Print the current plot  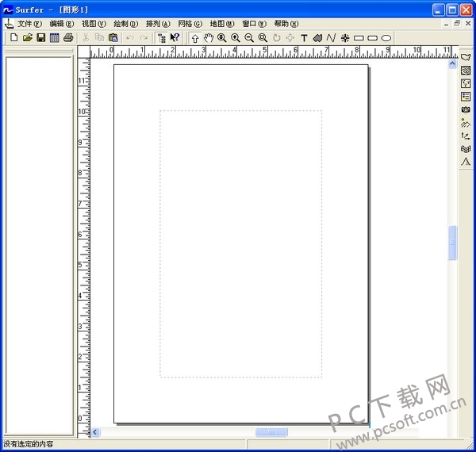pyautogui.click(x=68, y=38)
